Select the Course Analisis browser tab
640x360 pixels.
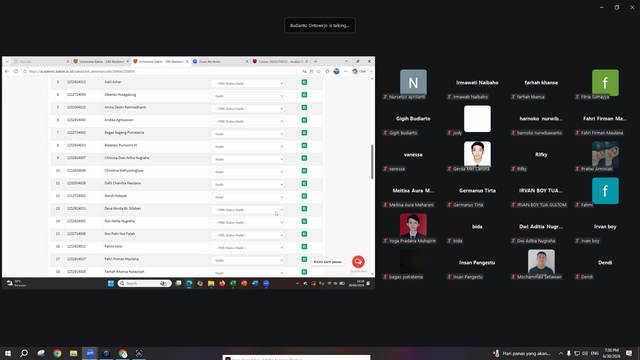click(x=280, y=61)
